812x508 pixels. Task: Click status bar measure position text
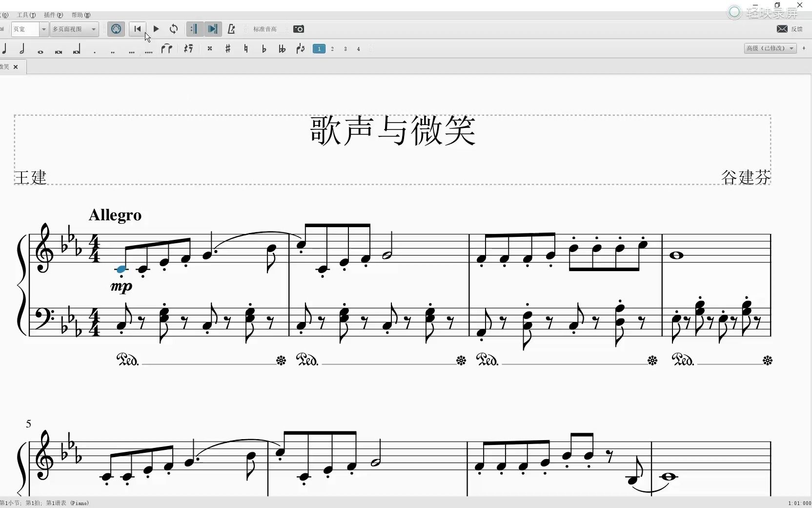point(44,503)
